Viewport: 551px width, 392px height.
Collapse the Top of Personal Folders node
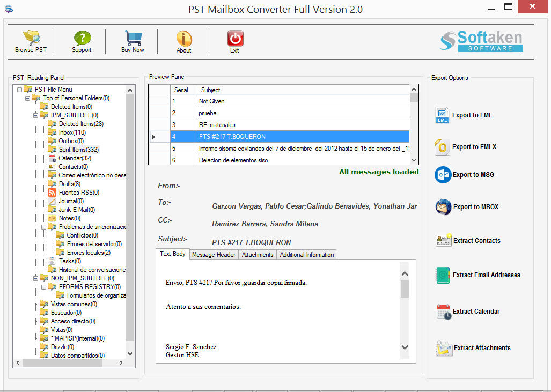click(x=28, y=98)
